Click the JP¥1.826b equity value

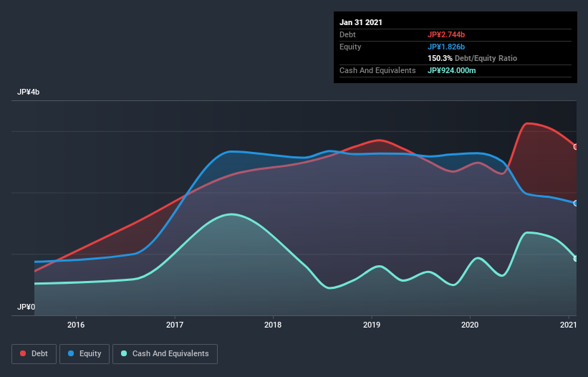coord(446,47)
